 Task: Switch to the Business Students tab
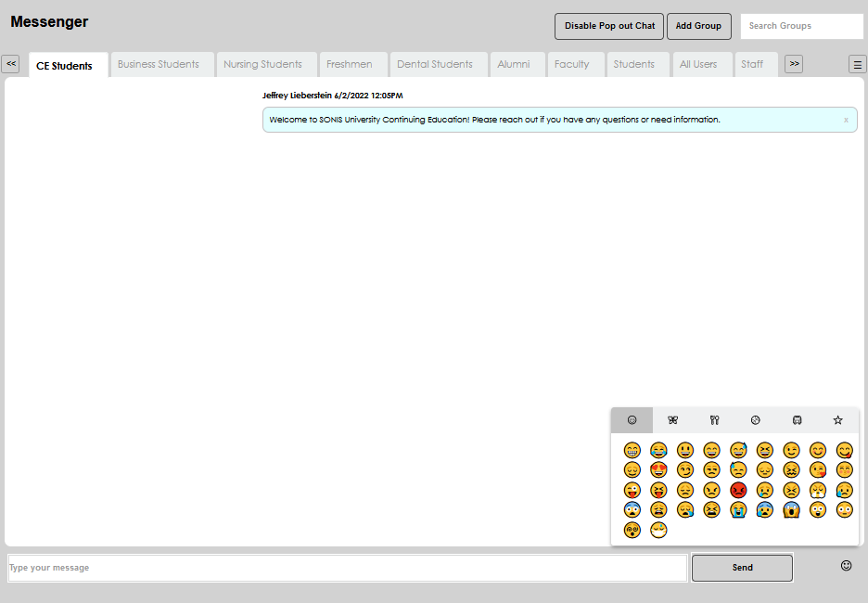click(x=160, y=64)
